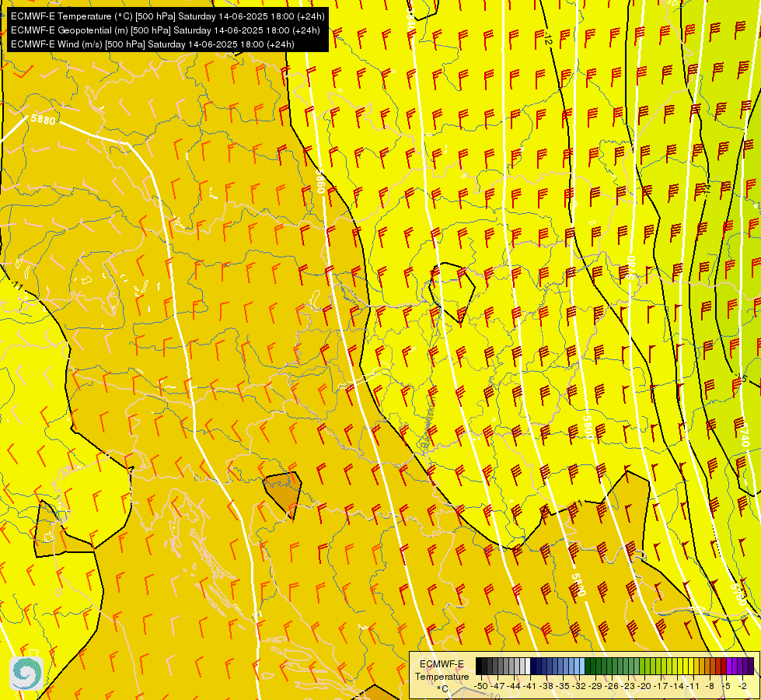Click the 5780 geopotential contour label
The width and height of the screenshot is (761, 700).
630,268
